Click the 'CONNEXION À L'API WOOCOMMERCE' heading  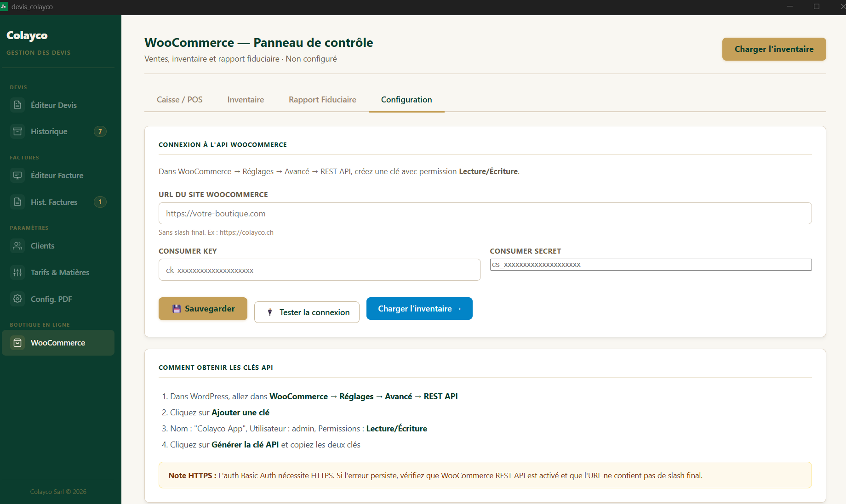[223, 145]
